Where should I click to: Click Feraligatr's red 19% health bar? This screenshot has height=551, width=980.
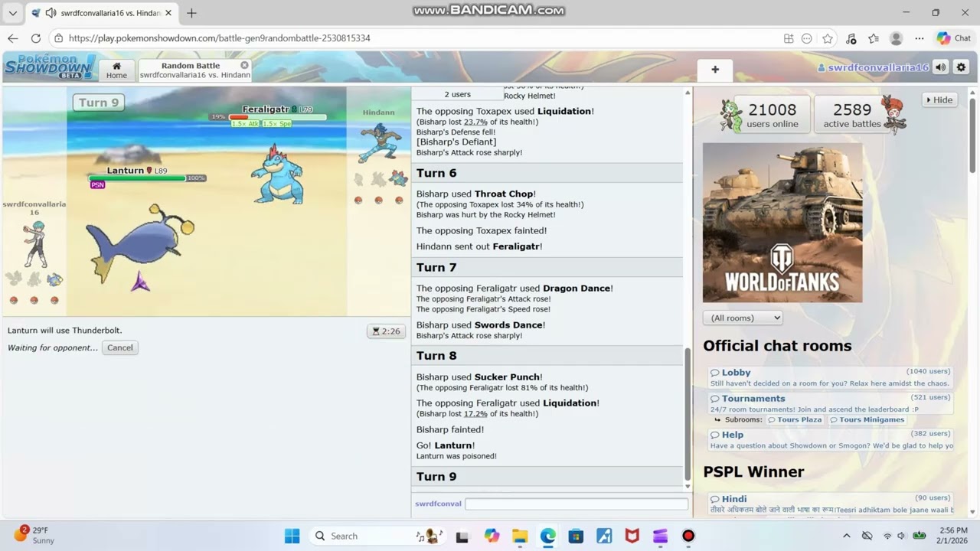(277, 117)
